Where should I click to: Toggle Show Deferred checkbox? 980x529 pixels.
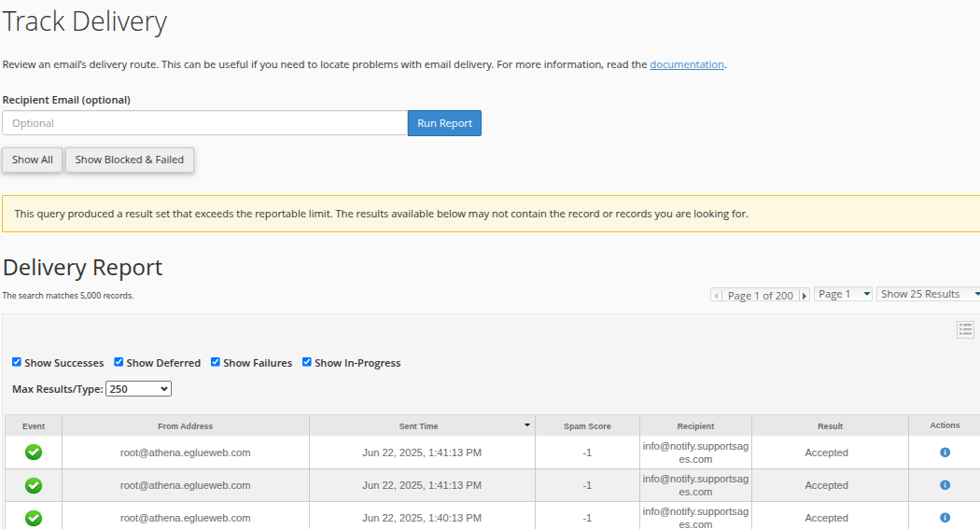point(119,362)
